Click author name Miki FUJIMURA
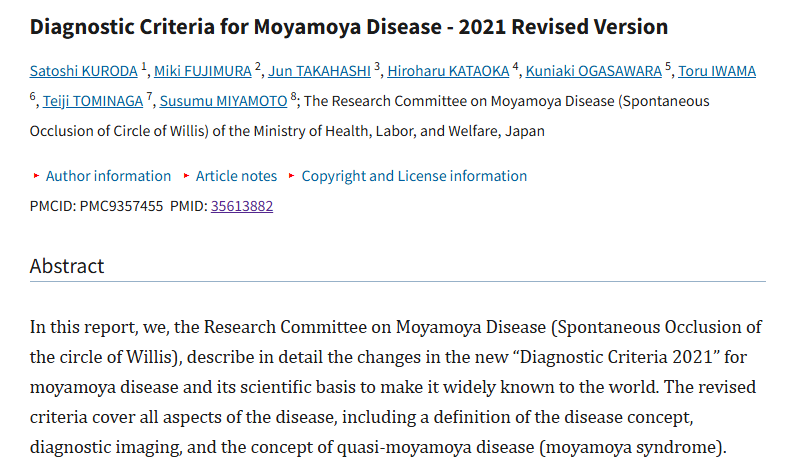Image resolution: width=787 pixels, height=469 pixels. [x=202, y=71]
